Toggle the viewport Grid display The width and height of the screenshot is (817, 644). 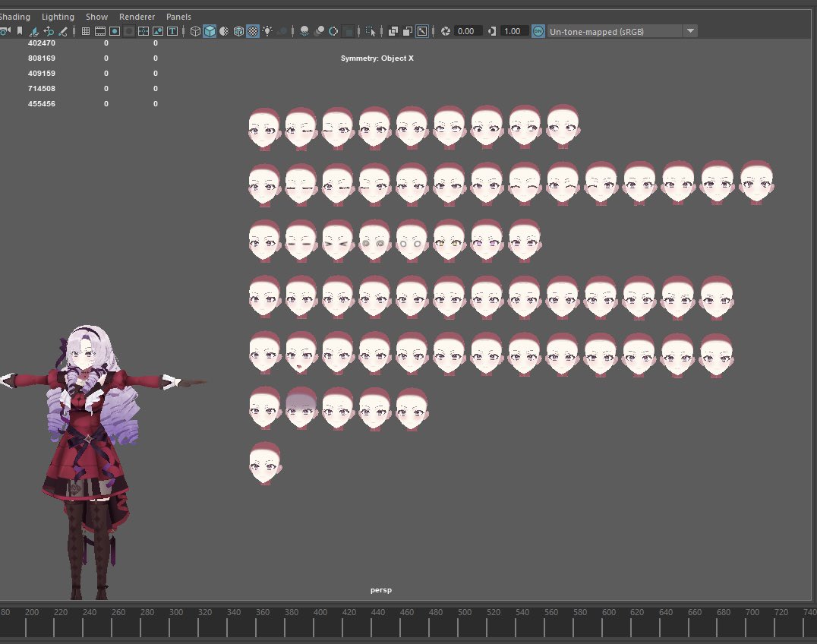(86, 31)
